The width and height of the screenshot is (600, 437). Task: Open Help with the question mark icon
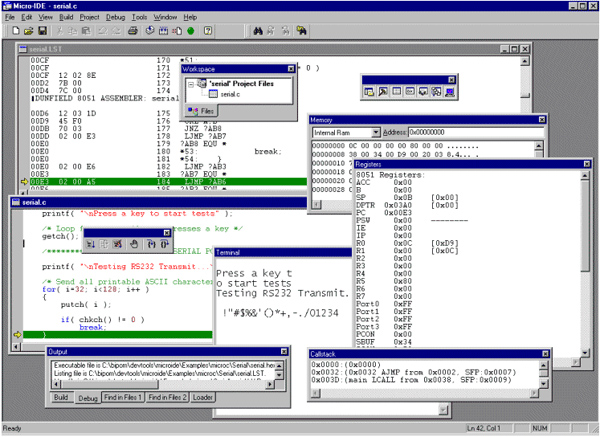tap(207, 31)
